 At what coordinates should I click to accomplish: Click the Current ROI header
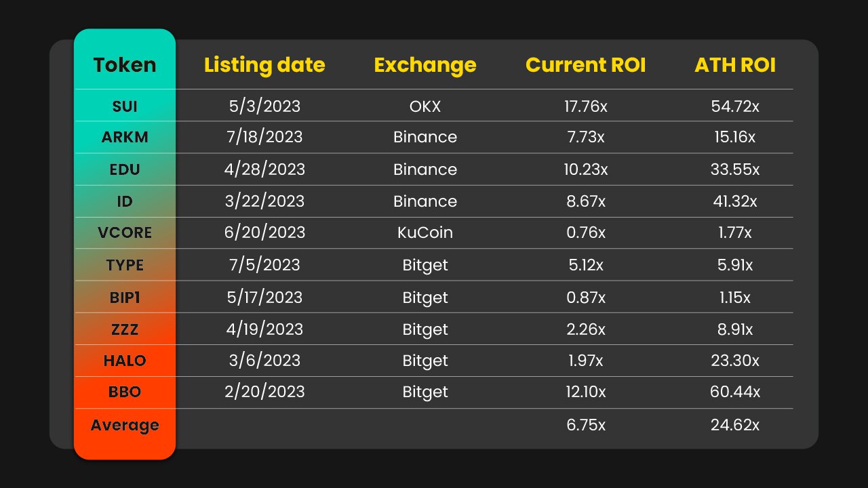(585, 65)
